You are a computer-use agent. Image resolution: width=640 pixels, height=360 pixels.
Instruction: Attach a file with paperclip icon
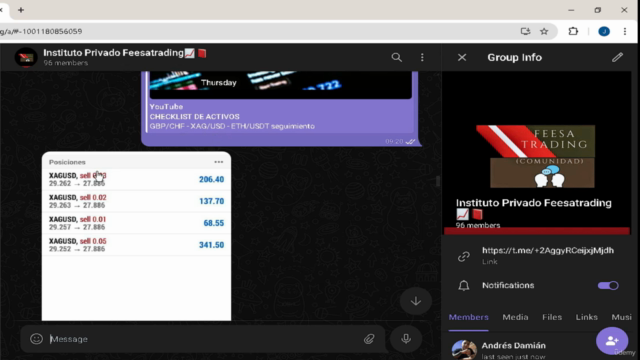pos(369,339)
